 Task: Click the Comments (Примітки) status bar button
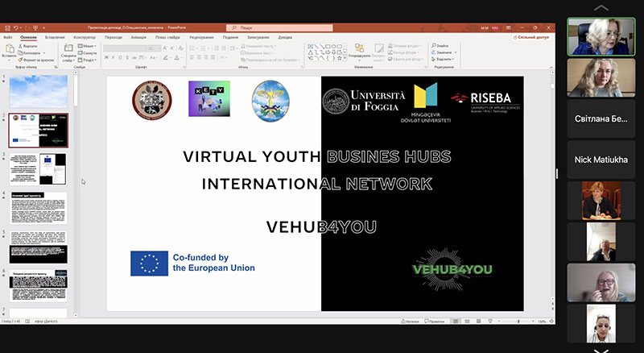coord(435,321)
